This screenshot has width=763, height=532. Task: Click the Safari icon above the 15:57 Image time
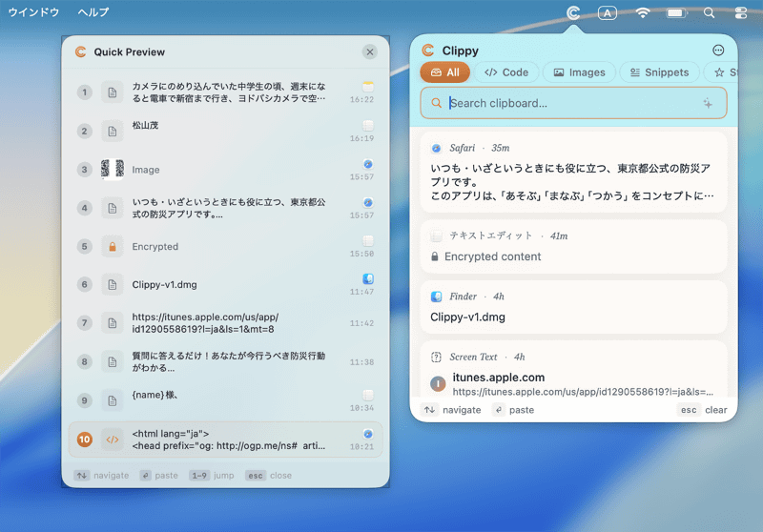[368, 164]
